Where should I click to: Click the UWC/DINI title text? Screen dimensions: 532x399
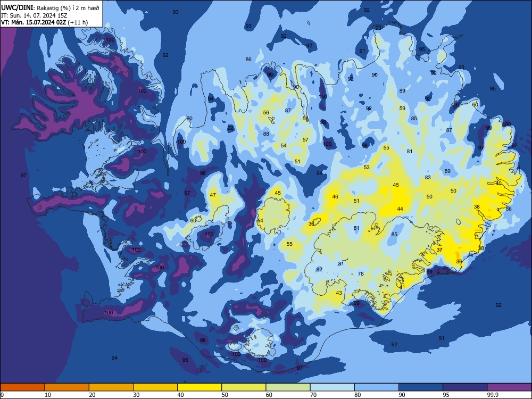pos(18,8)
